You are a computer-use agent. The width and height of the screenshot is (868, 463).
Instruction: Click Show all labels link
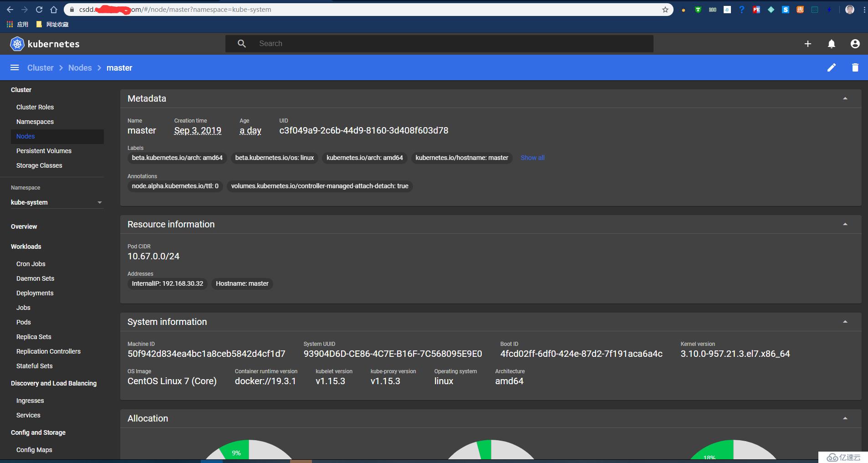(532, 158)
